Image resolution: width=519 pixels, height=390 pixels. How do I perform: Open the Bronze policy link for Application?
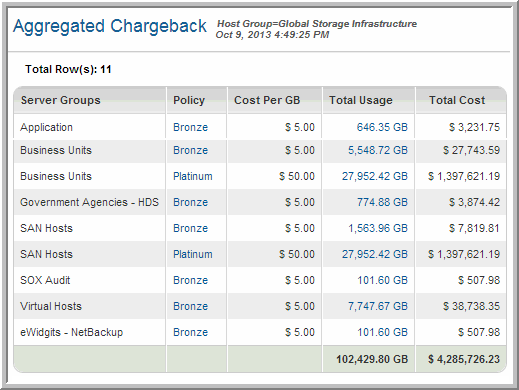click(190, 127)
